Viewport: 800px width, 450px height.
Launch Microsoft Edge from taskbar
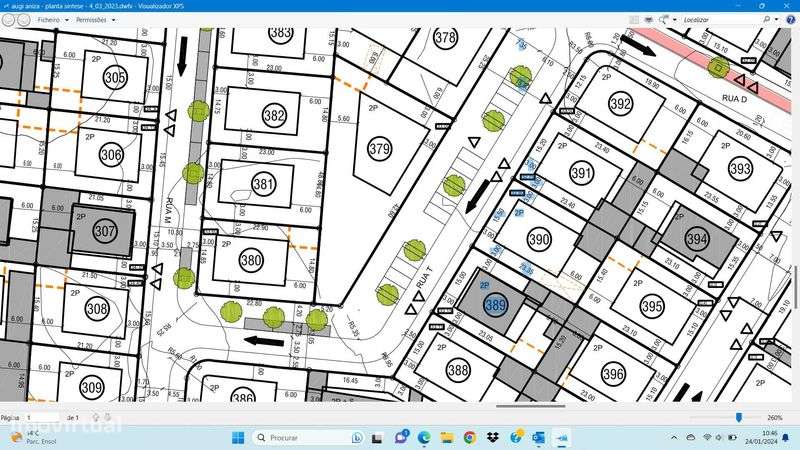(x=424, y=438)
